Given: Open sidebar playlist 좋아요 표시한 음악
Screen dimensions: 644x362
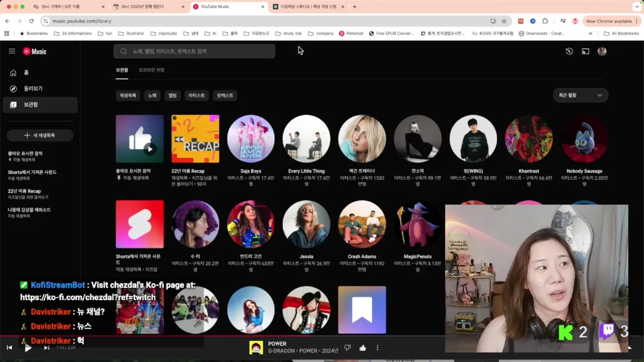Looking at the screenshot, I should click(40, 156).
